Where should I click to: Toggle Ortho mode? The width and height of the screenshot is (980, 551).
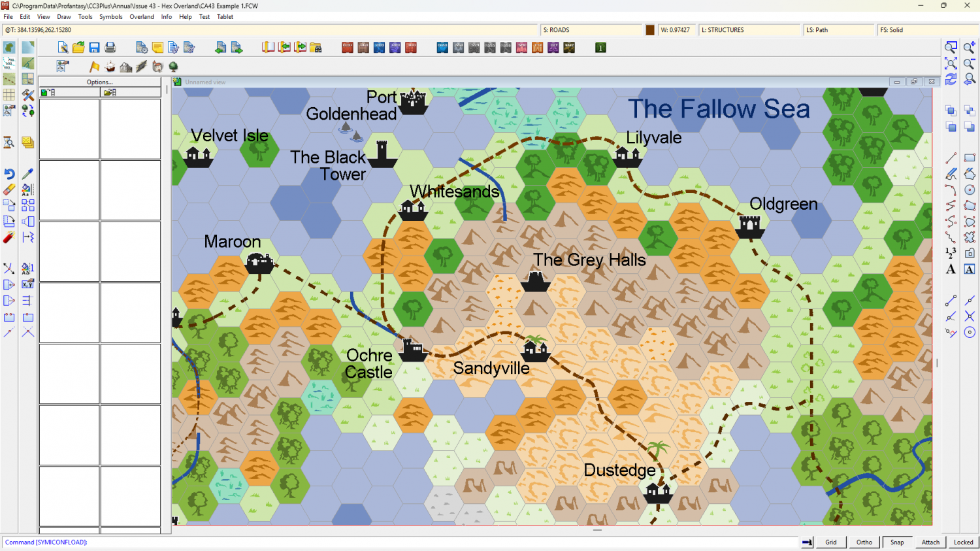coord(864,542)
